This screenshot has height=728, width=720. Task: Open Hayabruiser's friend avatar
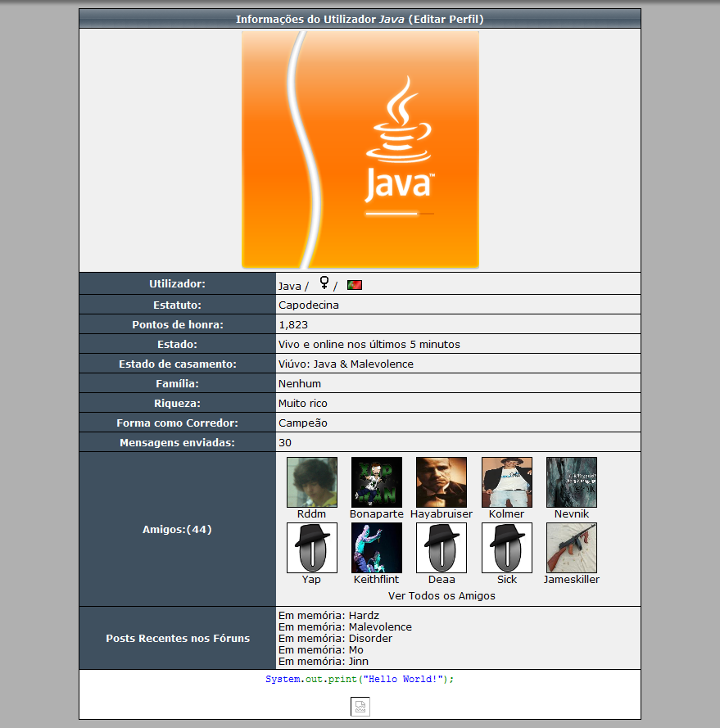pos(442,482)
